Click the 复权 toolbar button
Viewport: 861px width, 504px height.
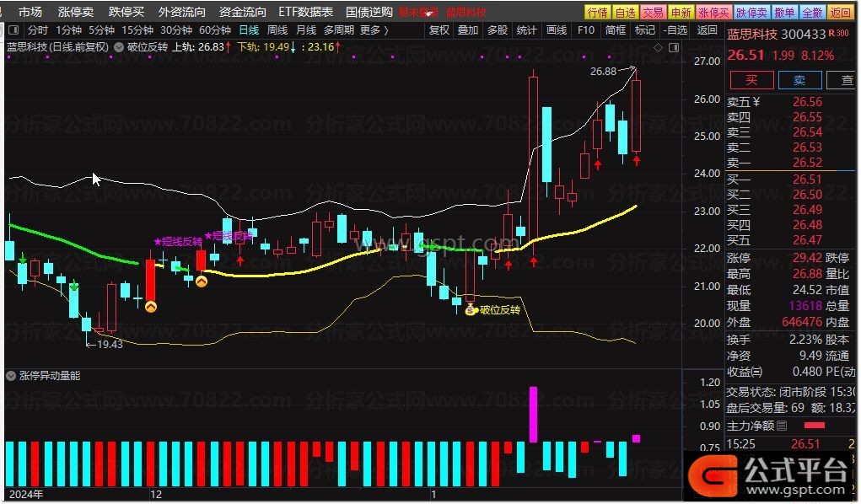pyautogui.click(x=439, y=30)
